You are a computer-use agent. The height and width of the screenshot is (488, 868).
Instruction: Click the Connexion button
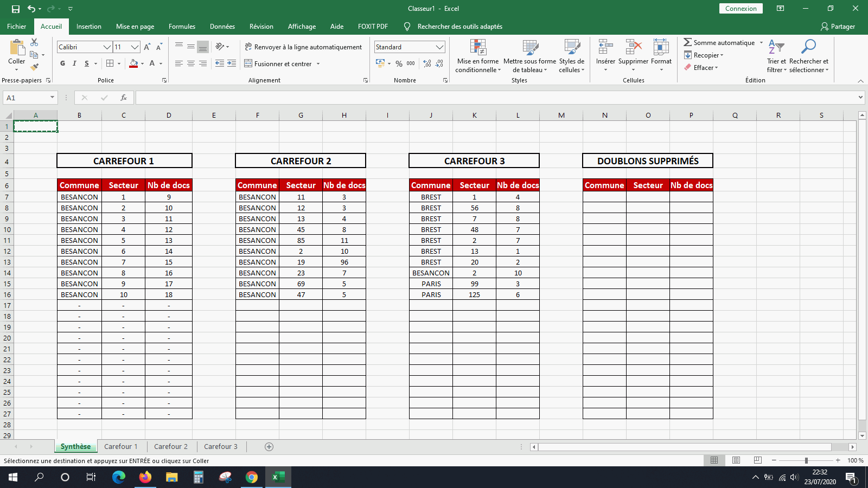pos(741,9)
